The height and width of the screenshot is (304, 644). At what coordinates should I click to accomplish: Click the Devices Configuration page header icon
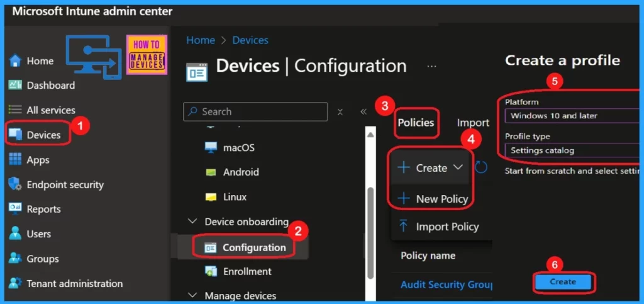tap(197, 72)
